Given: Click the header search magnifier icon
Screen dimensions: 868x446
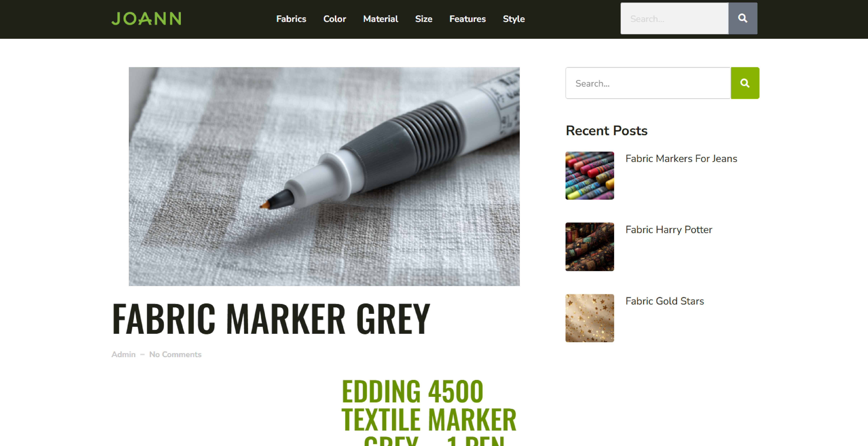Looking at the screenshot, I should tap(743, 18).
